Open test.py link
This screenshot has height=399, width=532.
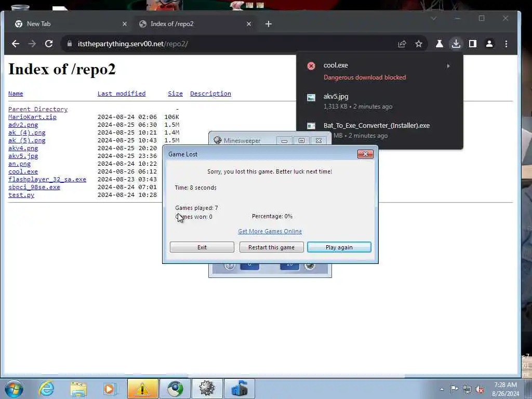coord(21,195)
